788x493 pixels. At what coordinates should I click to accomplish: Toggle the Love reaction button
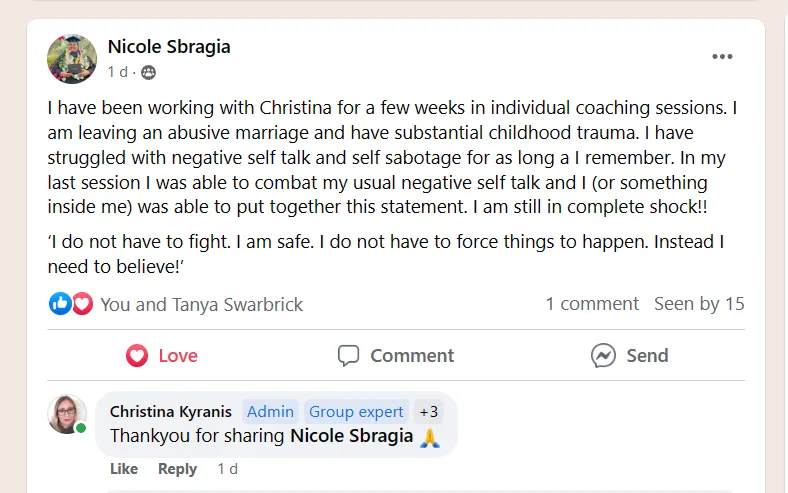click(x=161, y=355)
